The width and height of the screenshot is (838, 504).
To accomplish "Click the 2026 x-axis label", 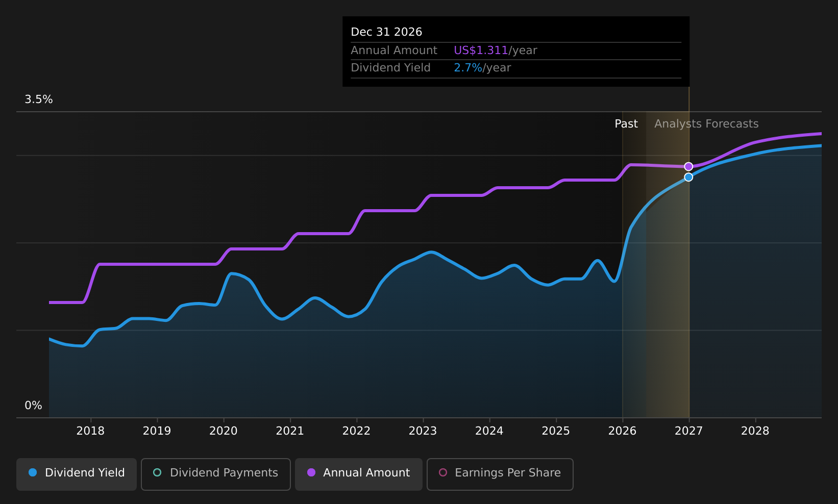I will click(x=622, y=431).
